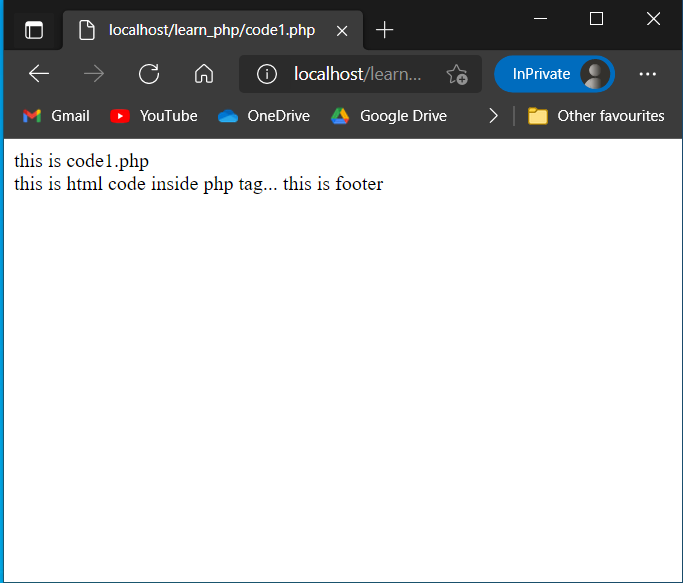Open the tab actions menu icon
Screen dimensions: 683x583
coord(34,30)
